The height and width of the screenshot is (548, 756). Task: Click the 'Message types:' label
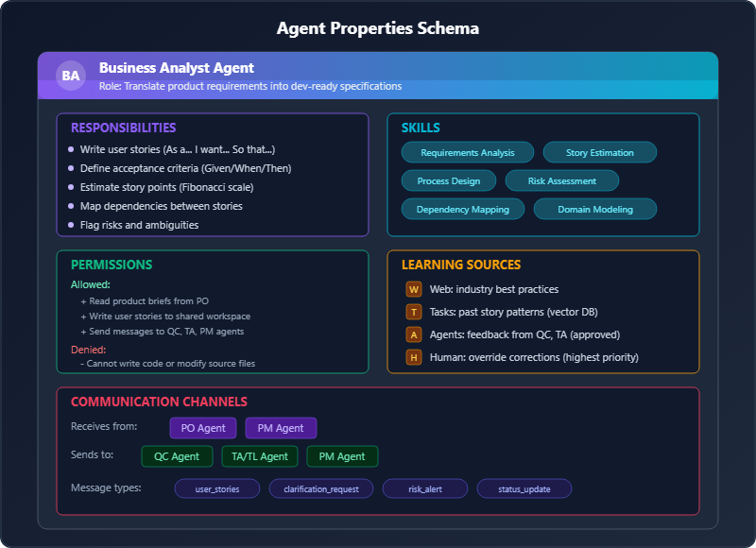(x=106, y=488)
